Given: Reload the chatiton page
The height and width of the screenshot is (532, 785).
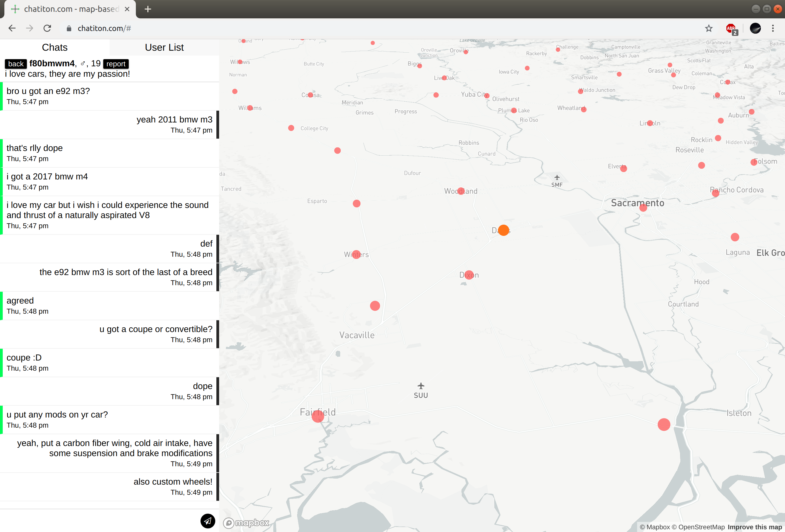Looking at the screenshot, I should pyautogui.click(x=47, y=28).
